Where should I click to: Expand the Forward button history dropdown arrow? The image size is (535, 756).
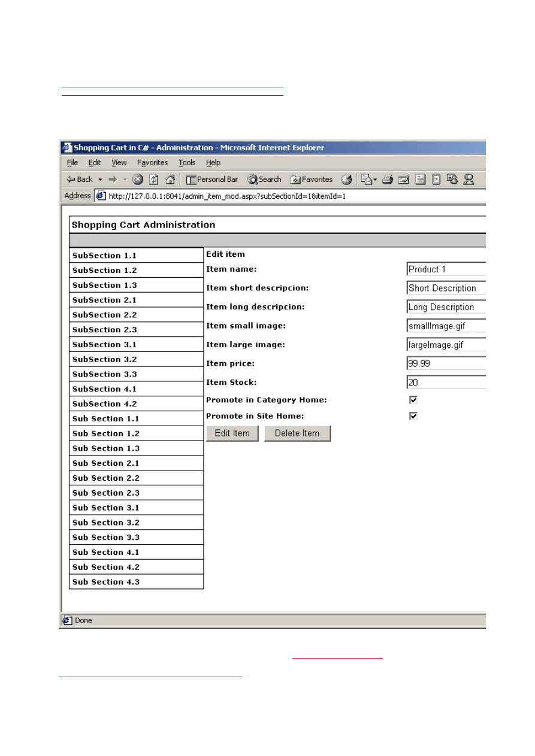tap(125, 179)
